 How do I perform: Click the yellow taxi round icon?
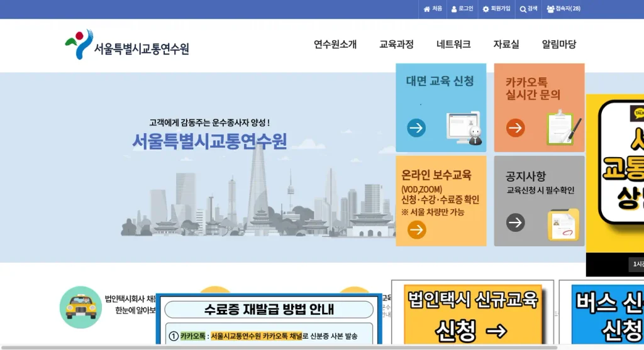coord(80,307)
